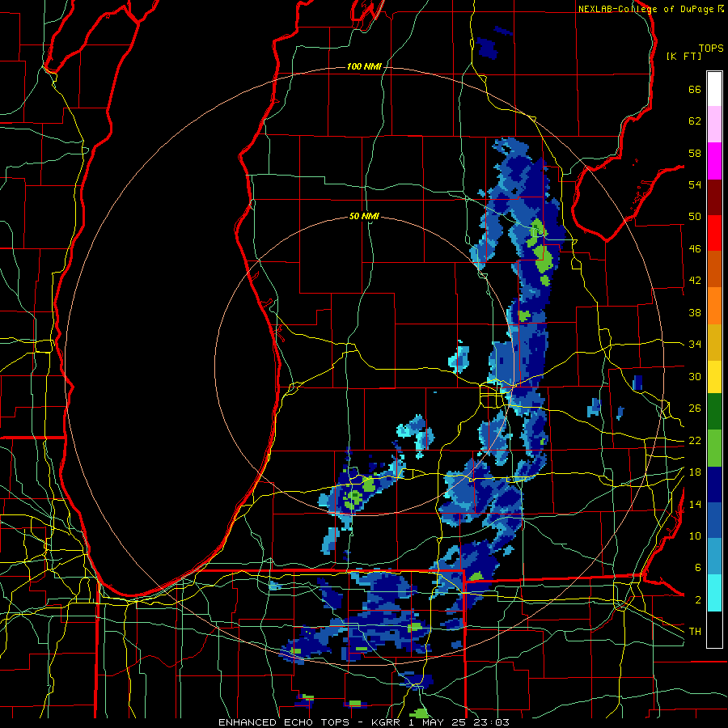Click the legend value 50
This screenshot has width=728, height=728.
(695, 216)
